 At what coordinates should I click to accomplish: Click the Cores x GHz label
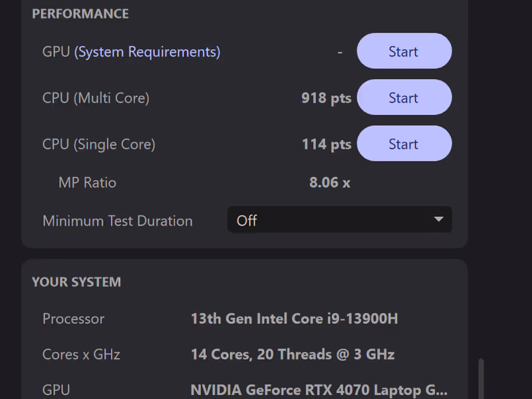pyautogui.click(x=81, y=354)
